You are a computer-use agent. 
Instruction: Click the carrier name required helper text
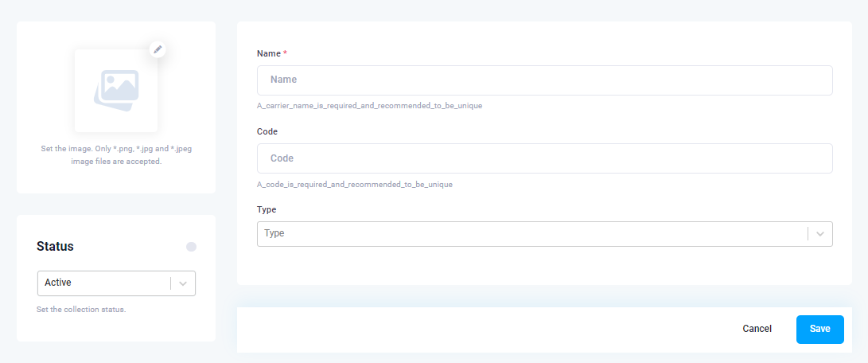(370, 105)
